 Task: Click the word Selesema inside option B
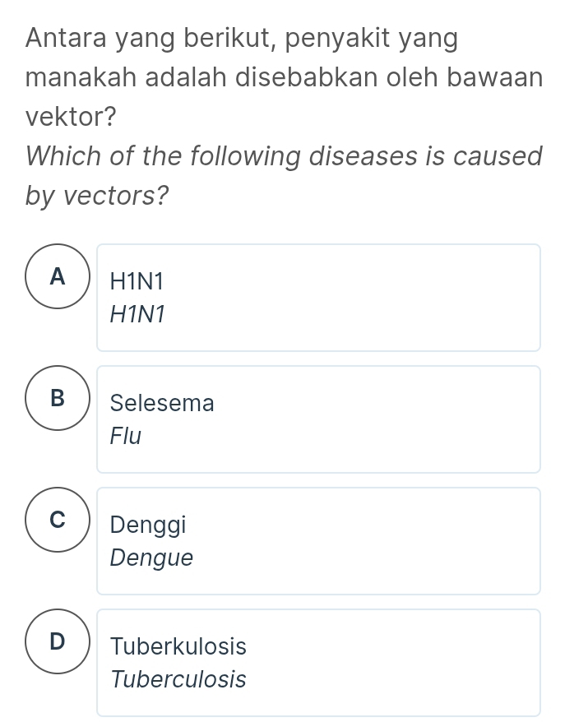coord(162,404)
